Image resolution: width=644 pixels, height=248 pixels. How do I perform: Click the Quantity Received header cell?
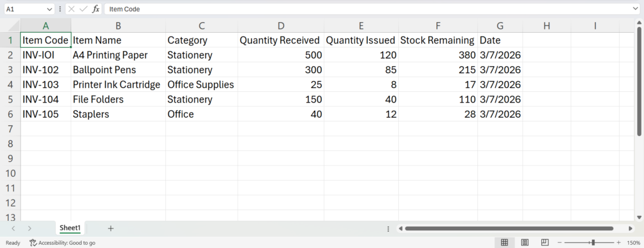281,40
